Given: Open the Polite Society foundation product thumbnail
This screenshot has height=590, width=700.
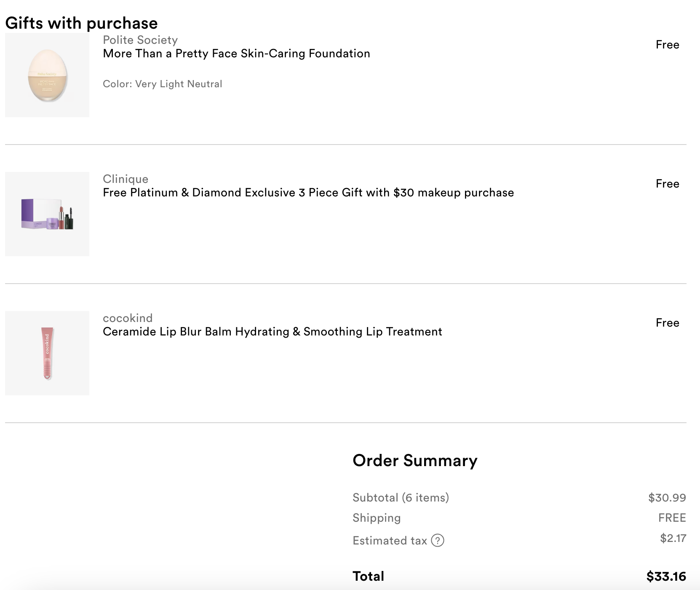Looking at the screenshot, I should click(47, 75).
